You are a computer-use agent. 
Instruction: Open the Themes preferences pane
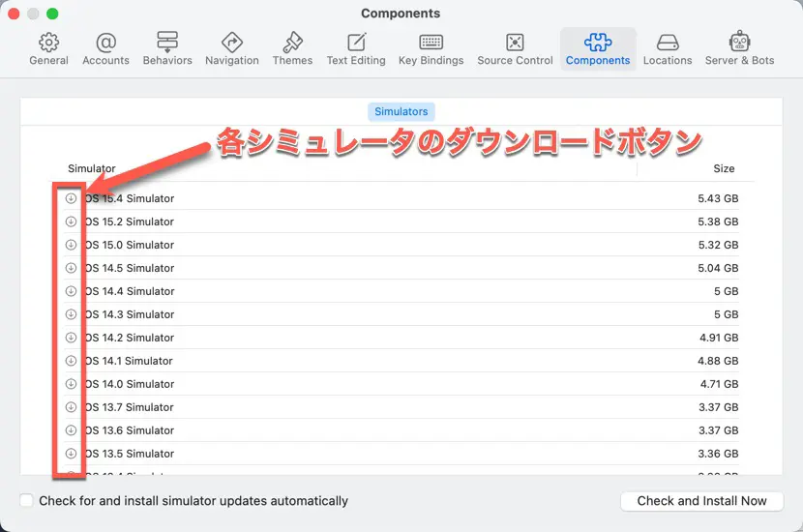point(292,49)
